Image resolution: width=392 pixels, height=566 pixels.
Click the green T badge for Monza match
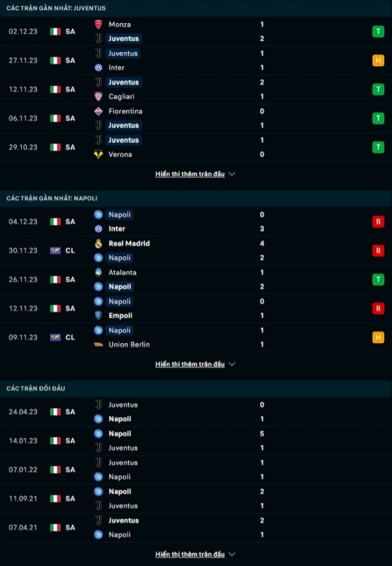[378, 31]
